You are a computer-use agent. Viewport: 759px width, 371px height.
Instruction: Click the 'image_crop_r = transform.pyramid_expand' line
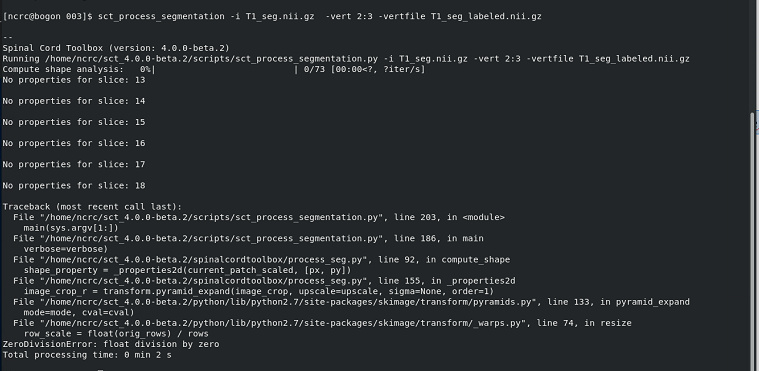pos(258,292)
